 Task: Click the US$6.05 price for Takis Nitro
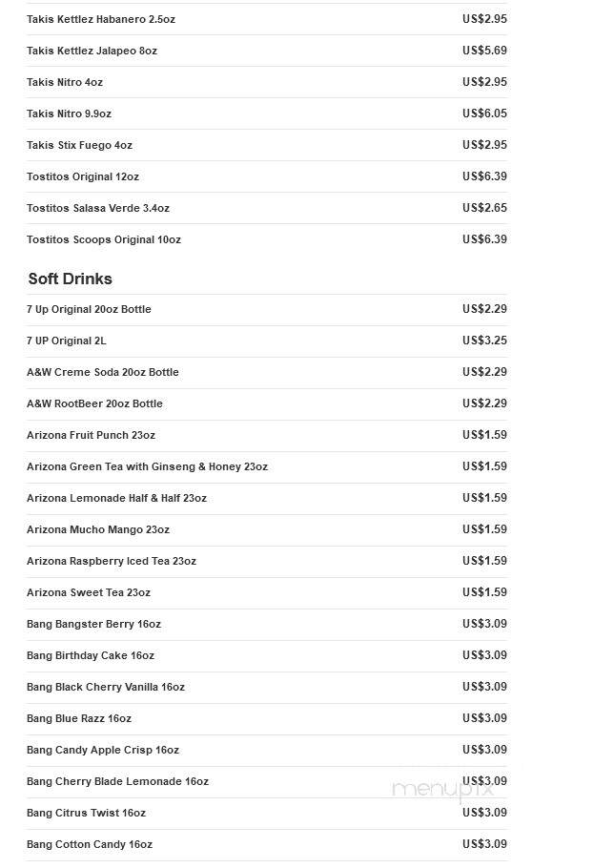pyautogui.click(x=484, y=114)
